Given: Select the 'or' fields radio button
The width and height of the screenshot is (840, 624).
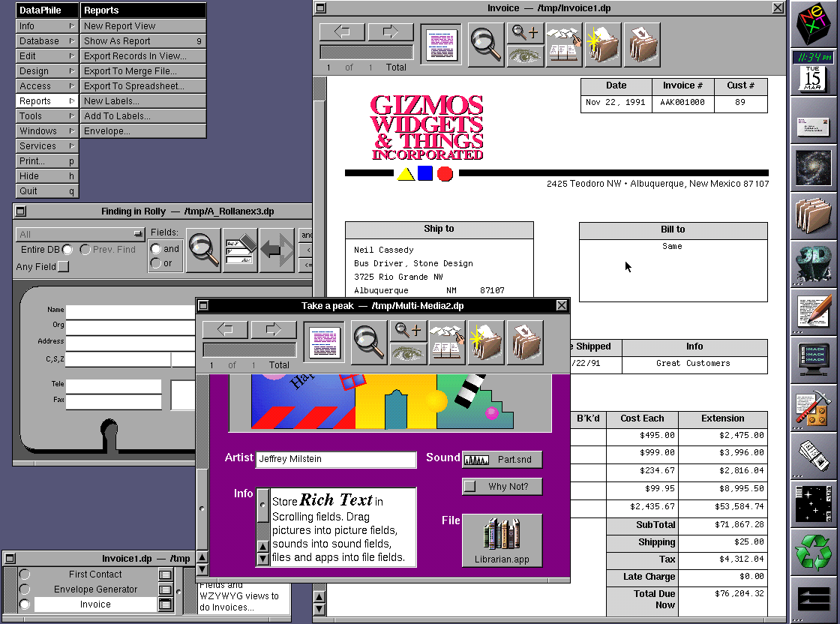Looking at the screenshot, I should (x=156, y=263).
